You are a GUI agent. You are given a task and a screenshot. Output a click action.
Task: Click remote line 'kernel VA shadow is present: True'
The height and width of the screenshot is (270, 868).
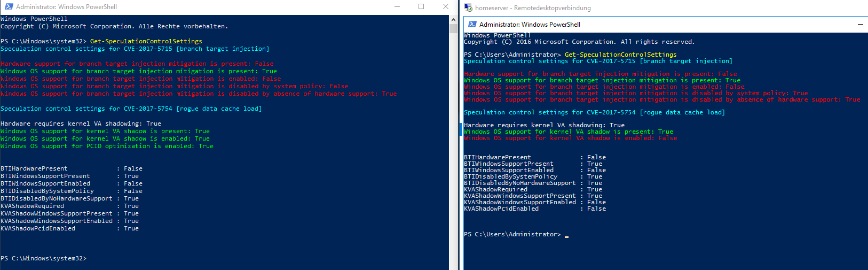[x=569, y=132]
